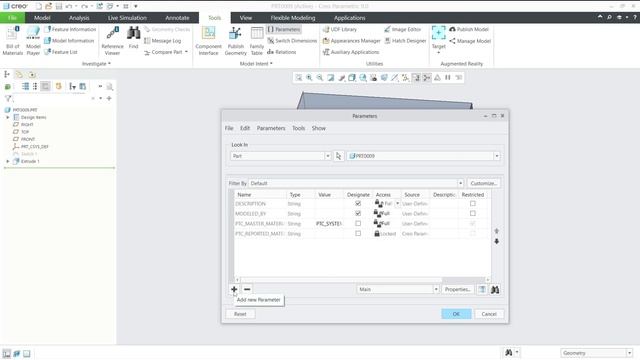Open Appearances Manager
The width and height of the screenshot is (640, 360).
[x=351, y=41]
